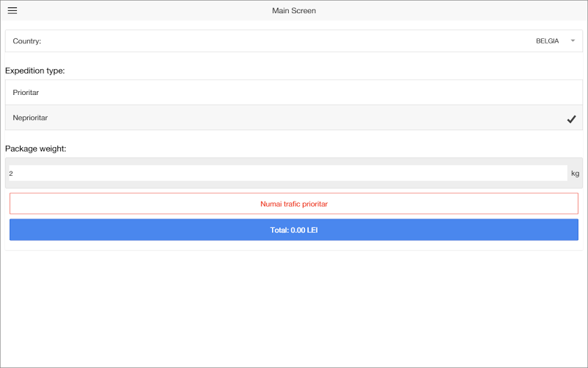This screenshot has width=588, height=368.
Task: Click the Numai trafic prioritar warning
Action: pos(294,204)
